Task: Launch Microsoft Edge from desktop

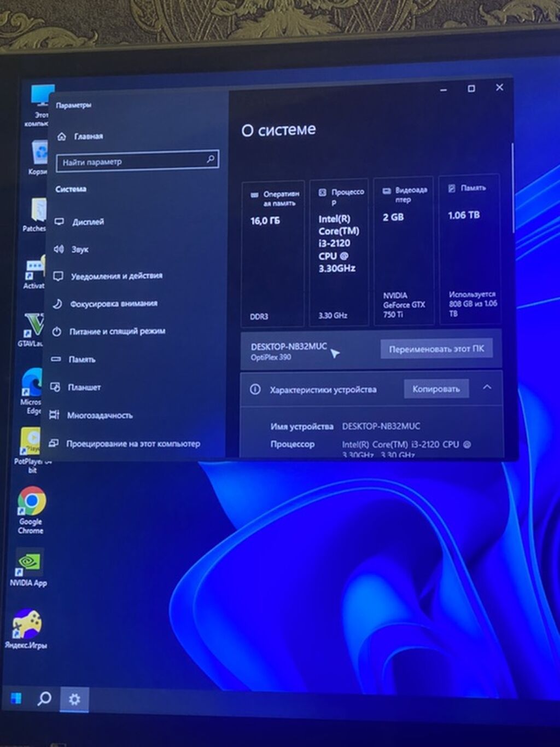Action: pyautogui.click(x=31, y=391)
